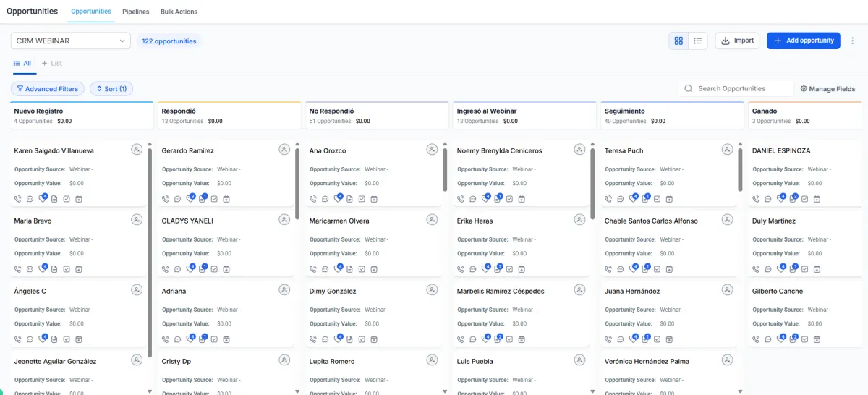Viewport: 868px width, 395px height.
Task: Click the Import button
Action: click(x=737, y=41)
